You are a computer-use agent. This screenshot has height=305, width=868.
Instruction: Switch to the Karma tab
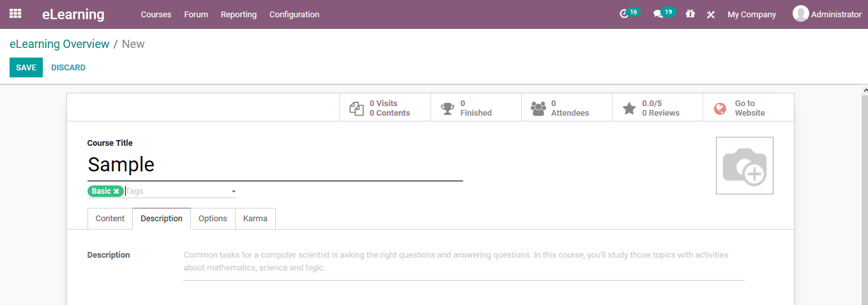point(255,219)
